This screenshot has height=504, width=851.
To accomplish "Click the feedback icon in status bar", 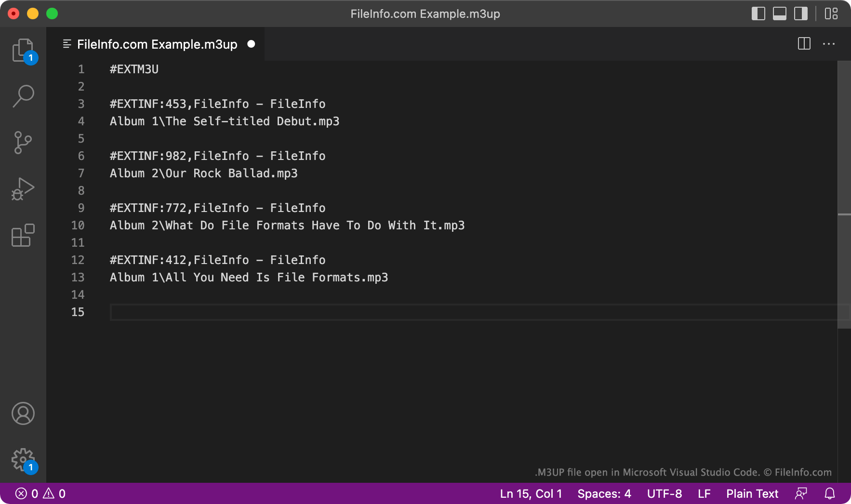I will [801, 493].
